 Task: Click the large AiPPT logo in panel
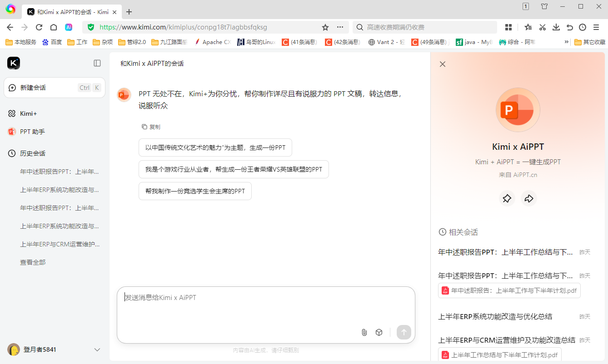(518, 110)
